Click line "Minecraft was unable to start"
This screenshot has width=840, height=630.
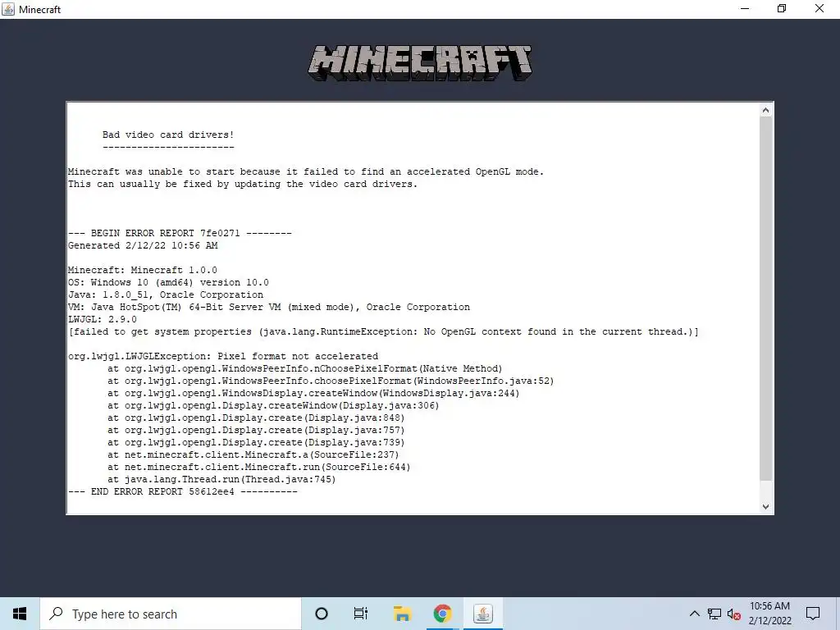[x=306, y=172]
